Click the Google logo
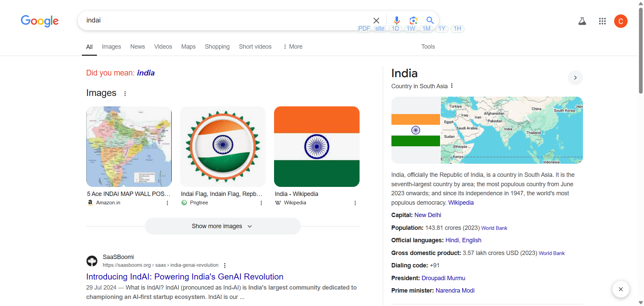Screen dimensions: 644x306 tap(40, 21)
